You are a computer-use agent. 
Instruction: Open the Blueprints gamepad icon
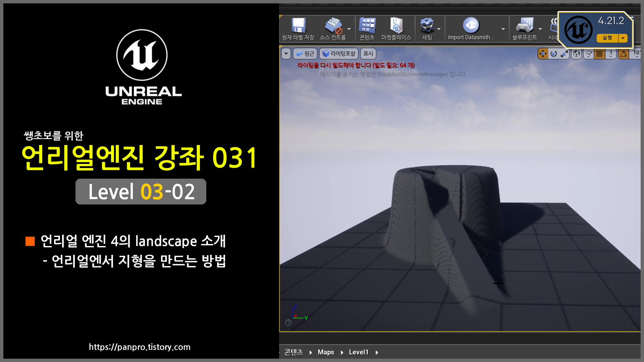pyautogui.click(x=525, y=26)
